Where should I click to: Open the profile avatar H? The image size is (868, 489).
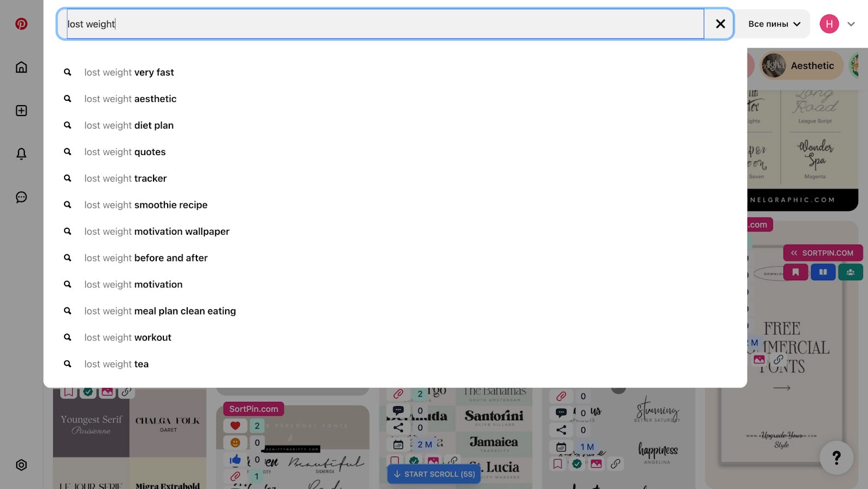point(829,24)
